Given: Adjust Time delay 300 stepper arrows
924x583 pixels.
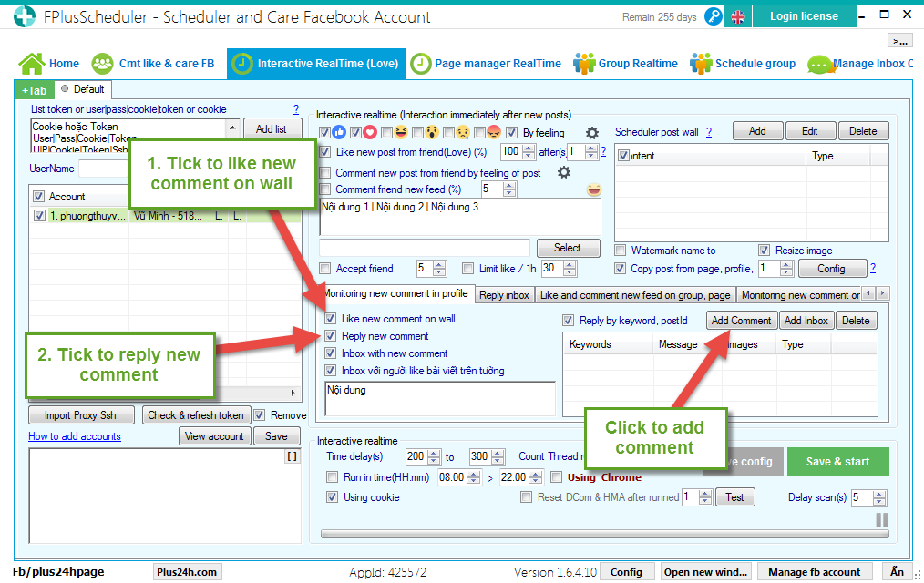Looking at the screenshot, I should [x=498, y=456].
